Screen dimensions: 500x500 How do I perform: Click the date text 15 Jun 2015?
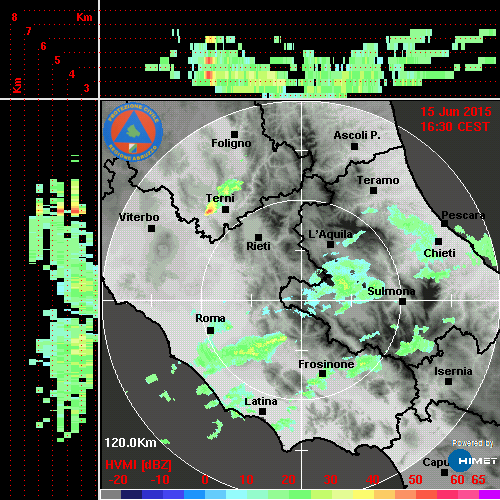(456, 112)
